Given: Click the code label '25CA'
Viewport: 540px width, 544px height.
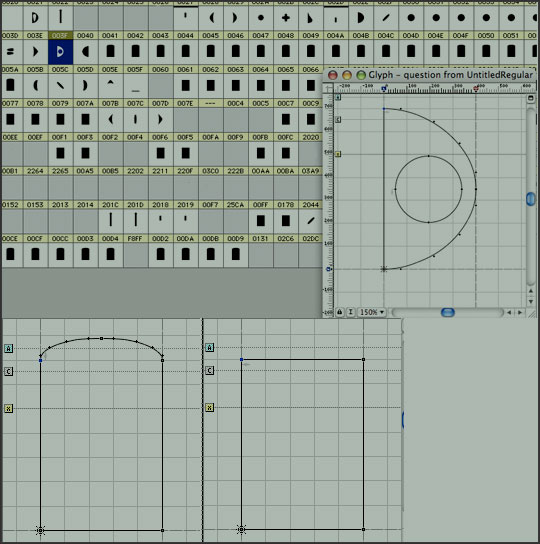Looking at the screenshot, I should coord(235,205).
